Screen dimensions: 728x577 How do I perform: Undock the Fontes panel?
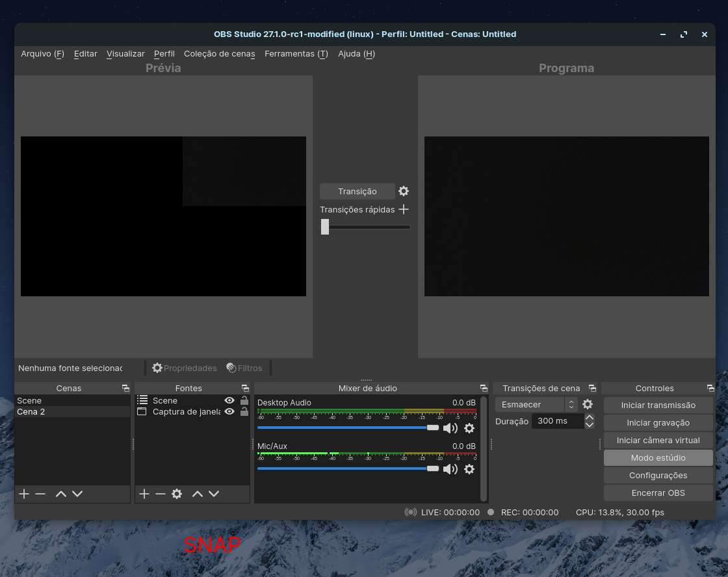245,388
